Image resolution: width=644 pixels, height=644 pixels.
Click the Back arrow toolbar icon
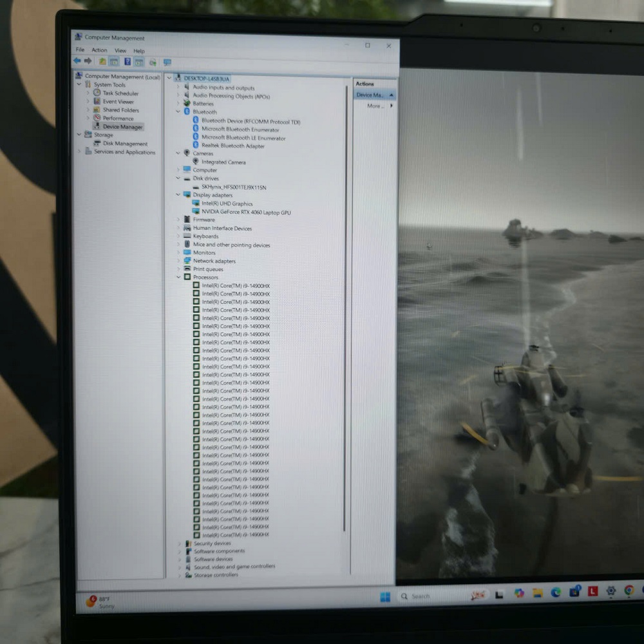[77, 61]
